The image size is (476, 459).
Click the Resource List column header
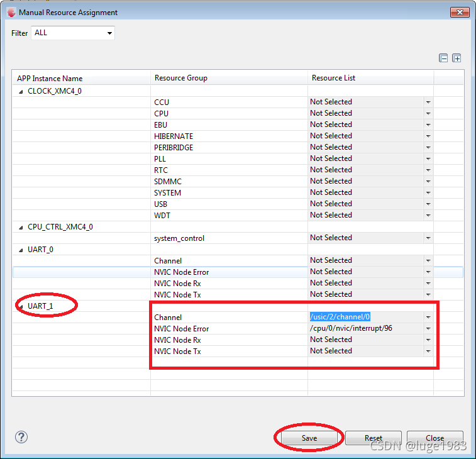coord(370,78)
